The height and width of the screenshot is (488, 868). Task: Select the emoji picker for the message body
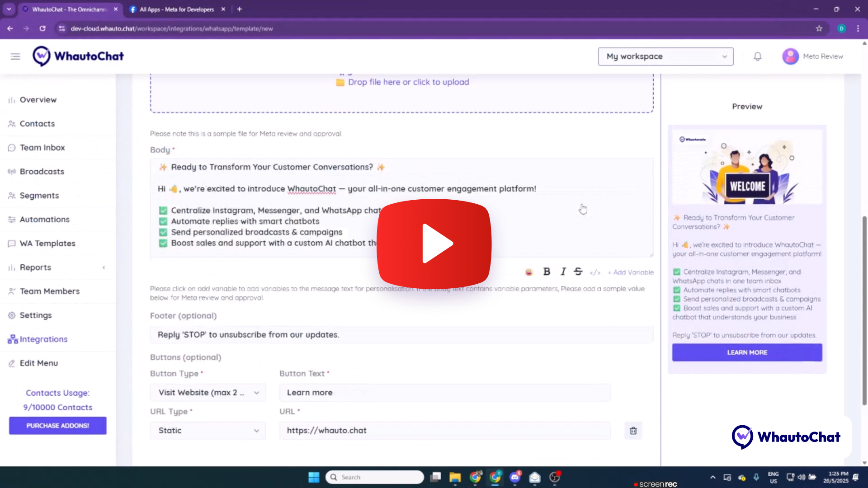[x=528, y=272]
